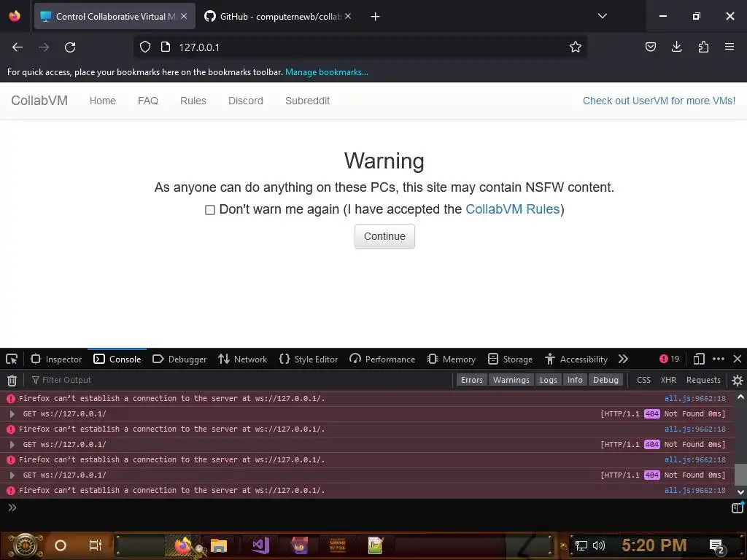
Task: Click the CollabVM brand logo text
Action: [x=39, y=101]
